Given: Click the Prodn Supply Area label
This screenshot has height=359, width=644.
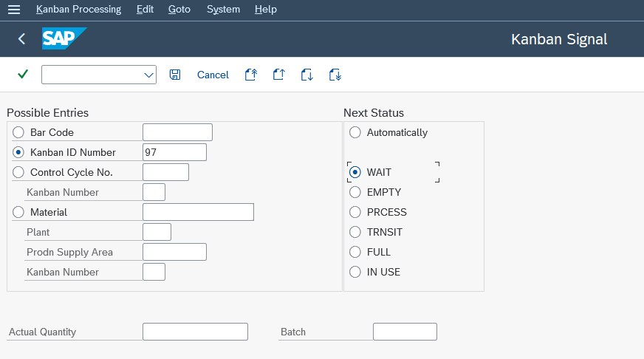Looking at the screenshot, I should point(70,252).
